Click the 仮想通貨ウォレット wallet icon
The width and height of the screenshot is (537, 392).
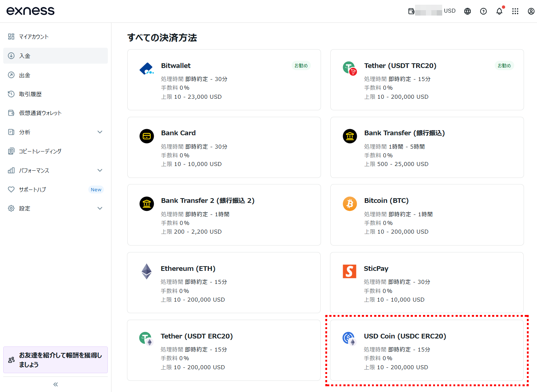pos(11,113)
